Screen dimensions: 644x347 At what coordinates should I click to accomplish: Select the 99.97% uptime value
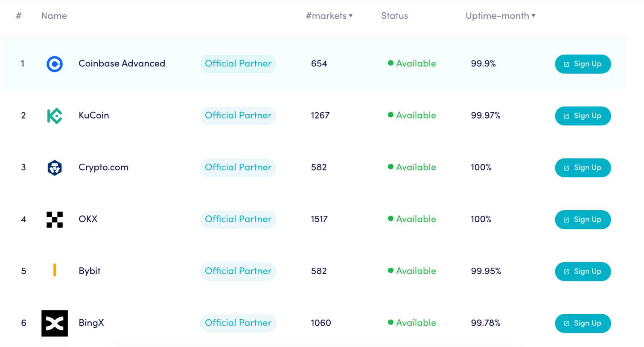click(486, 116)
